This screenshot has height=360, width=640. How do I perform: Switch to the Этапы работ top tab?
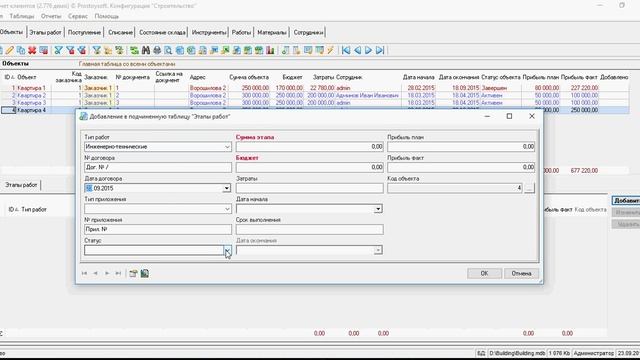[45, 32]
